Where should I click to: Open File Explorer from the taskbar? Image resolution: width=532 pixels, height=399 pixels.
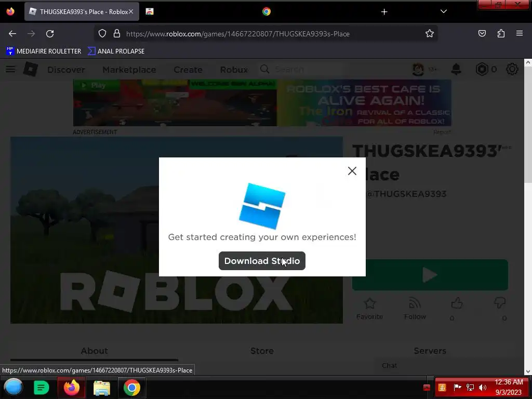coord(102,388)
